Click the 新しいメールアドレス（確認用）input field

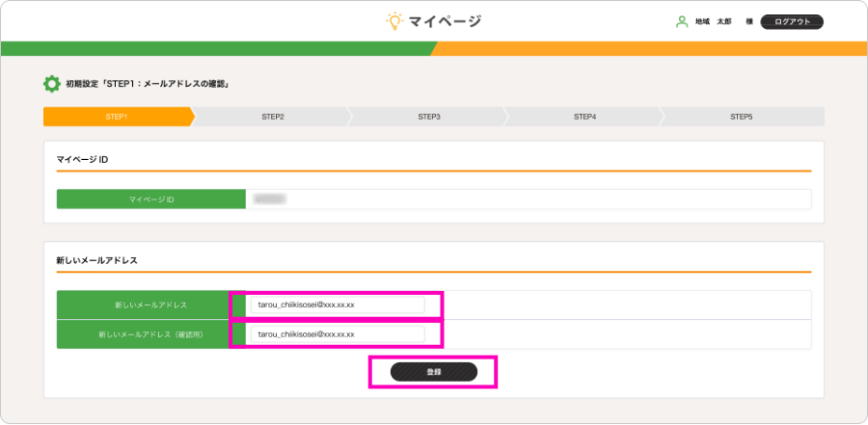(x=337, y=334)
